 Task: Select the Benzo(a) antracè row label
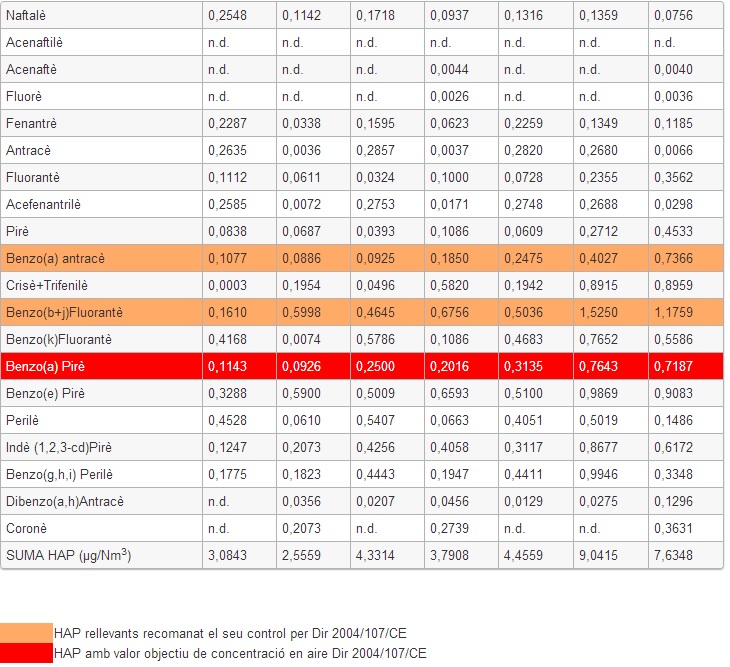[55, 258]
